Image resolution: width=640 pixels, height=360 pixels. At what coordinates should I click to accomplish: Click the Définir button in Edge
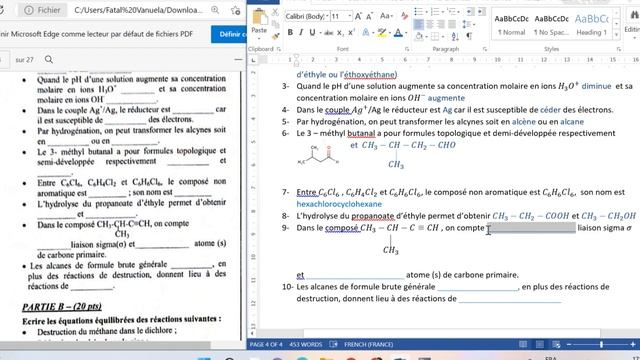[x=229, y=34]
